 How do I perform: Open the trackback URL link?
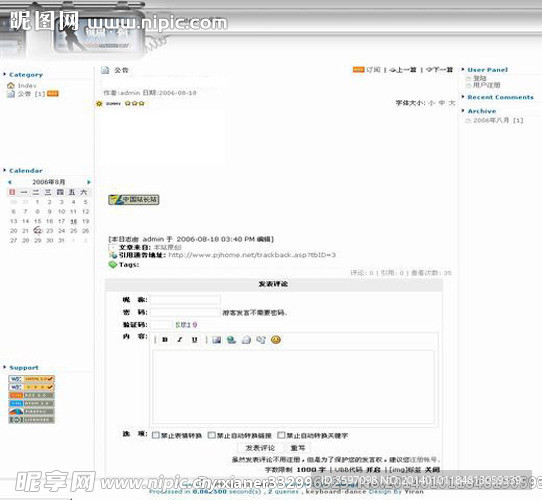click(252, 255)
